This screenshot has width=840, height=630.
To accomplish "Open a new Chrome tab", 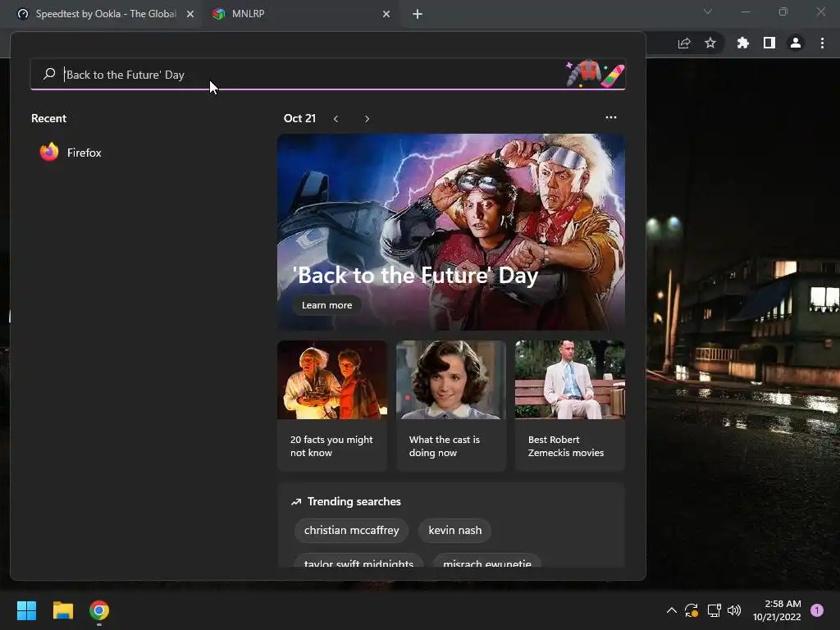I will pos(418,15).
